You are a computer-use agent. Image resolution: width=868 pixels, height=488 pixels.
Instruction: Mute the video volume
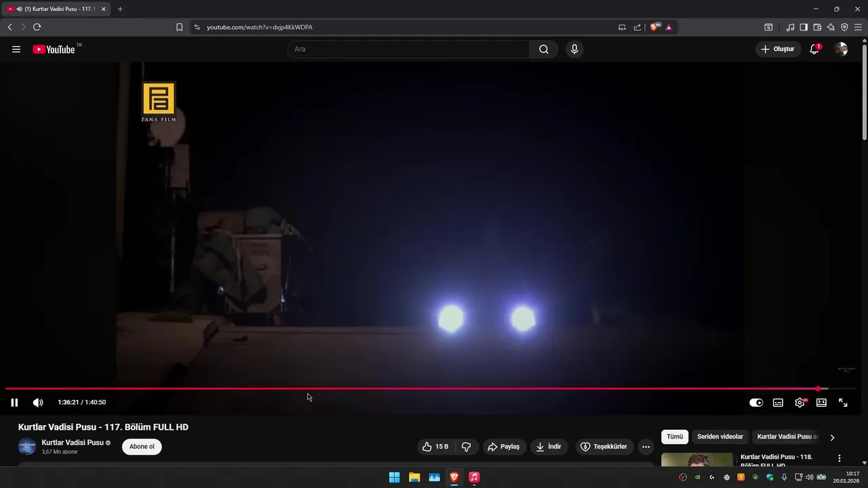coord(38,403)
